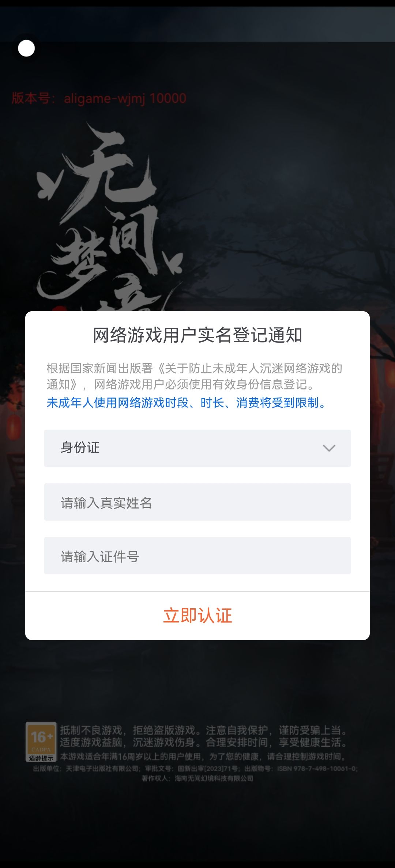
Task: Focus the 请输入真实姓名 name field
Action: (197, 502)
